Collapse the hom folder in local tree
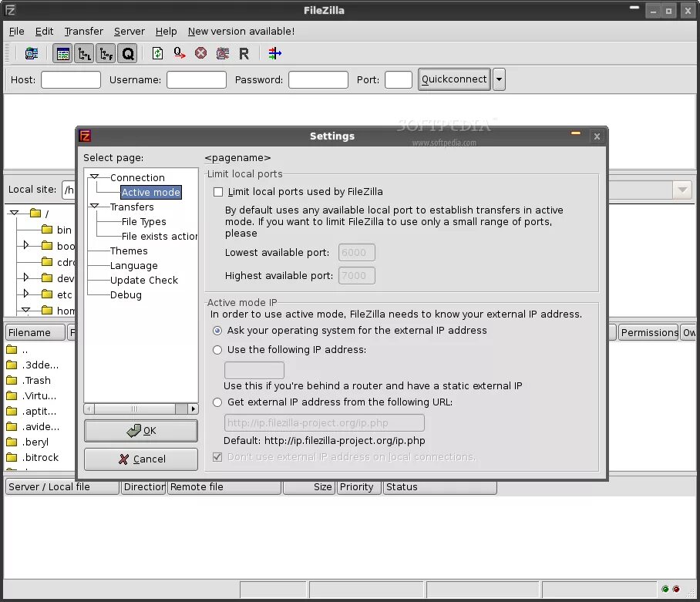The width and height of the screenshot is (700, 602). [26, 310]
